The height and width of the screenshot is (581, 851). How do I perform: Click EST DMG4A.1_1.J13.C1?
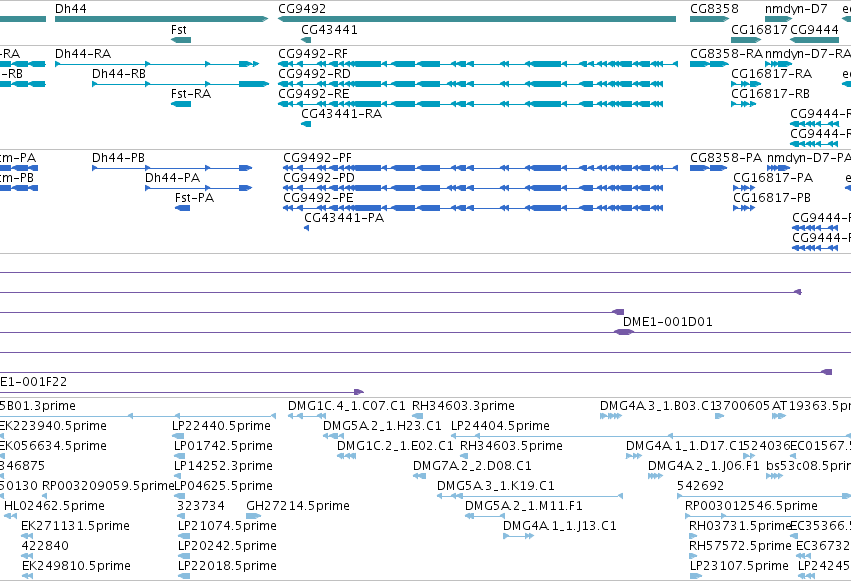(x=560, y=526)
